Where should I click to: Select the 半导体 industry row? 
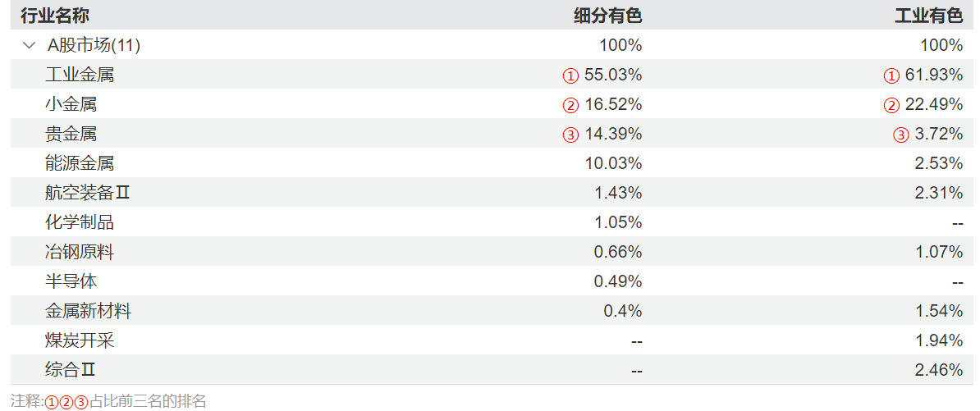(71, 281)
